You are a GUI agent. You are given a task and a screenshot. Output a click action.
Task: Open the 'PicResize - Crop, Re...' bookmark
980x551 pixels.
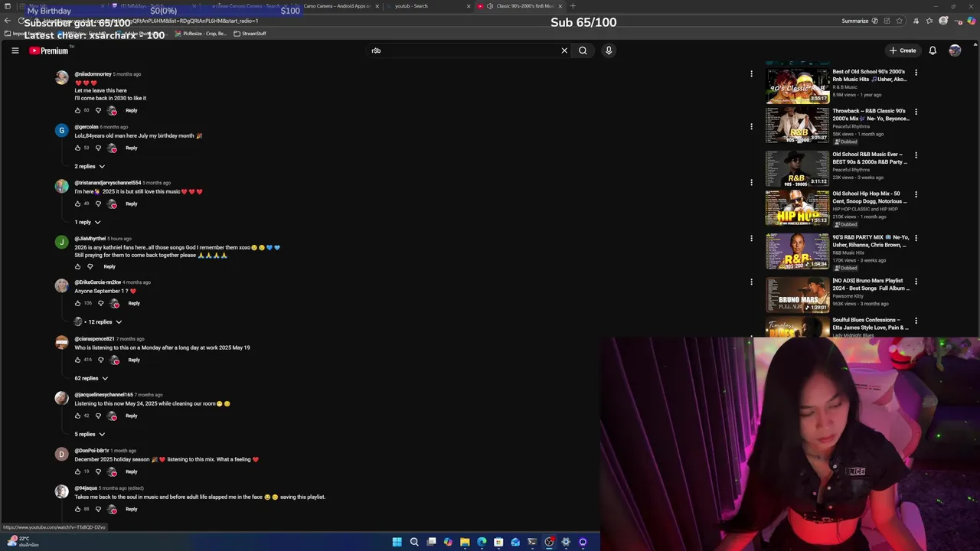201,34
